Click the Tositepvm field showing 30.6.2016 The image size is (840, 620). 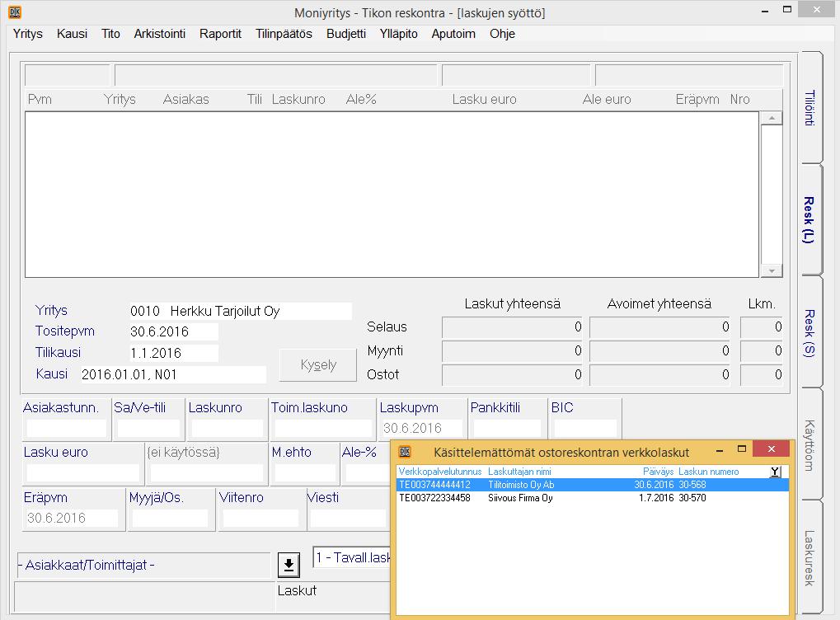pyautogui.click(x=174, y=331)
